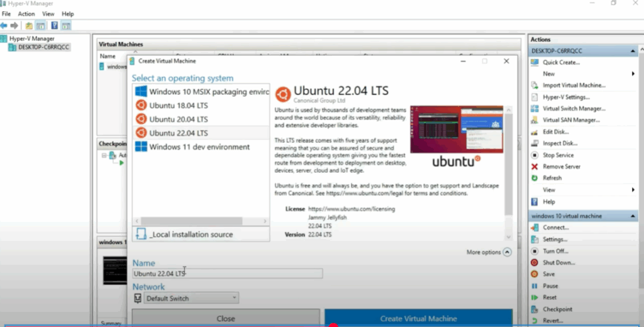
Task: Click the Forward arrow in the toolbar
Action: (14, 26)
